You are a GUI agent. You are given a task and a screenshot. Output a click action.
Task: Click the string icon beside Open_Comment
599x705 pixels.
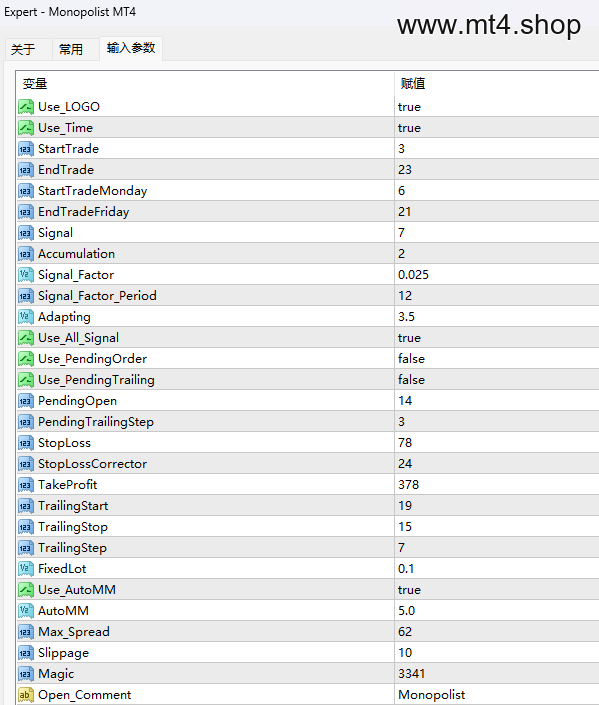point(26,695)
